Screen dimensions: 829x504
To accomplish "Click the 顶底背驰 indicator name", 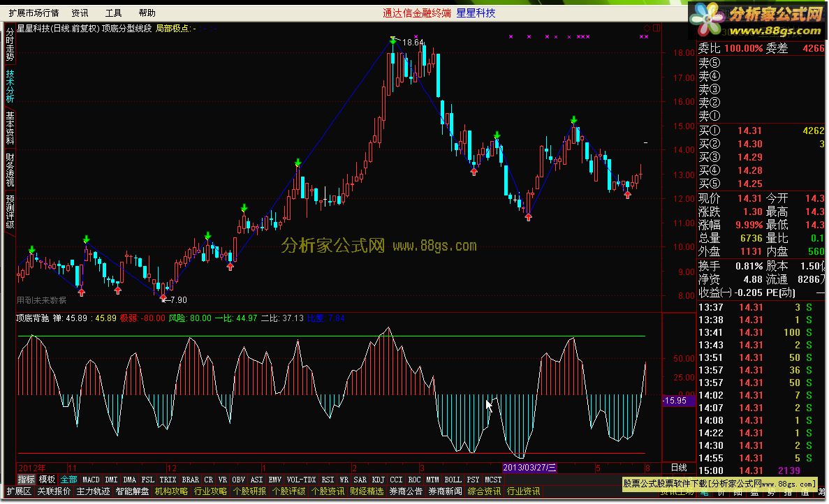I will click(x=32, y=318).
